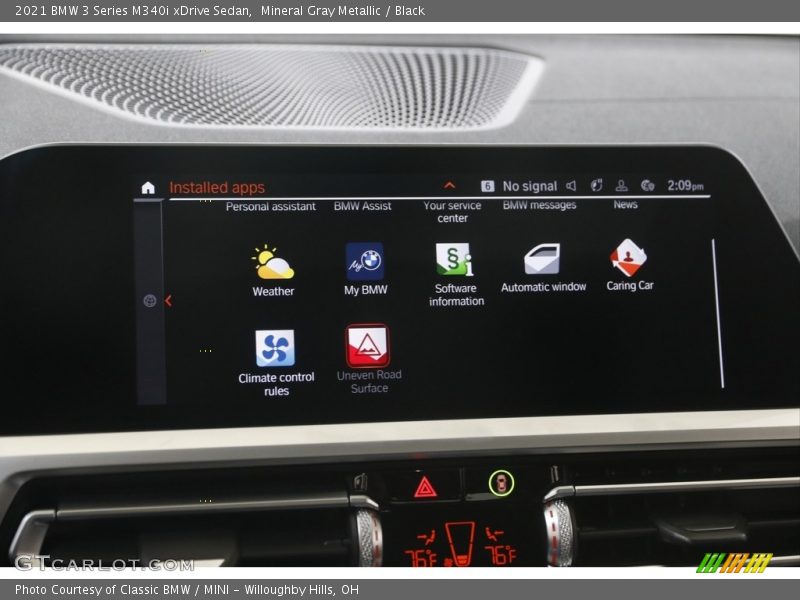Toggle the red hazard warning triangle
Screen dimensions: 800x600
tap(426, 487)
